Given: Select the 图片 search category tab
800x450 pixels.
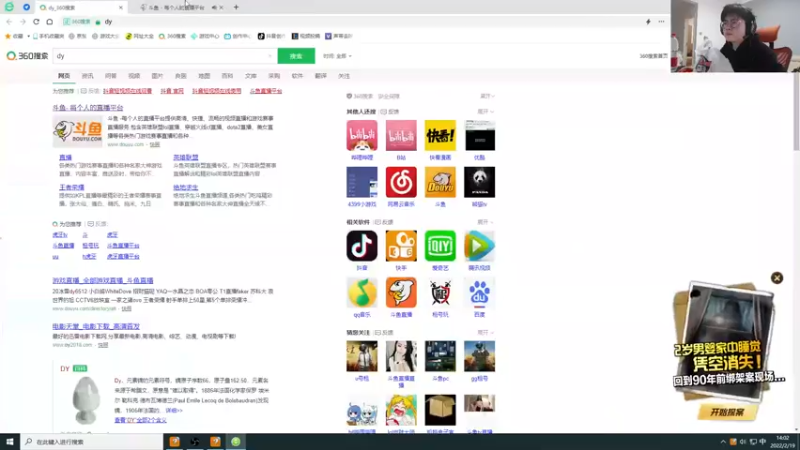Looking at the screenshot, I should click(x=157, y=76).
